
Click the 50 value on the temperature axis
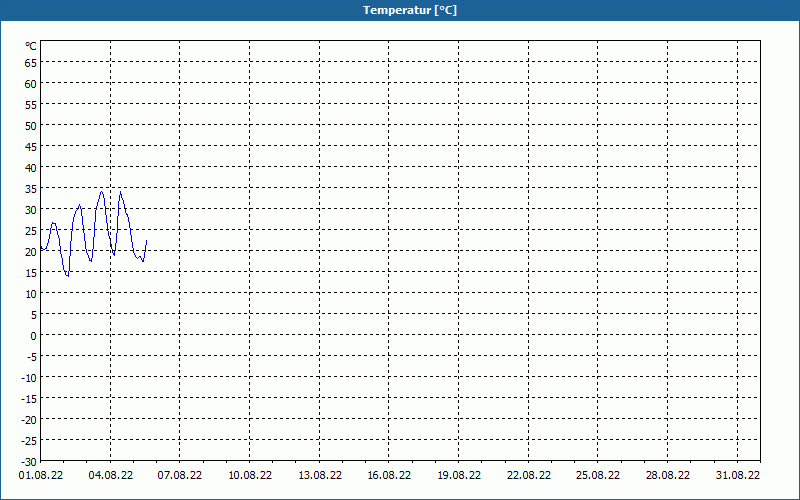31,126
